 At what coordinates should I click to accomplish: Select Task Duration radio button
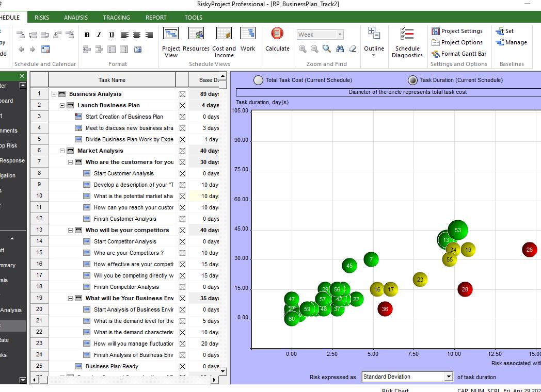click(412, 80)
